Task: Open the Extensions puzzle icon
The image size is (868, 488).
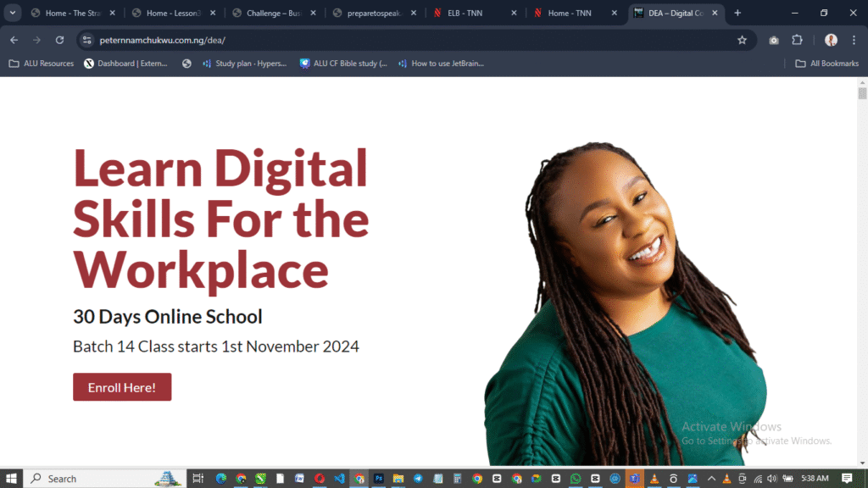Action: (797, 40)
